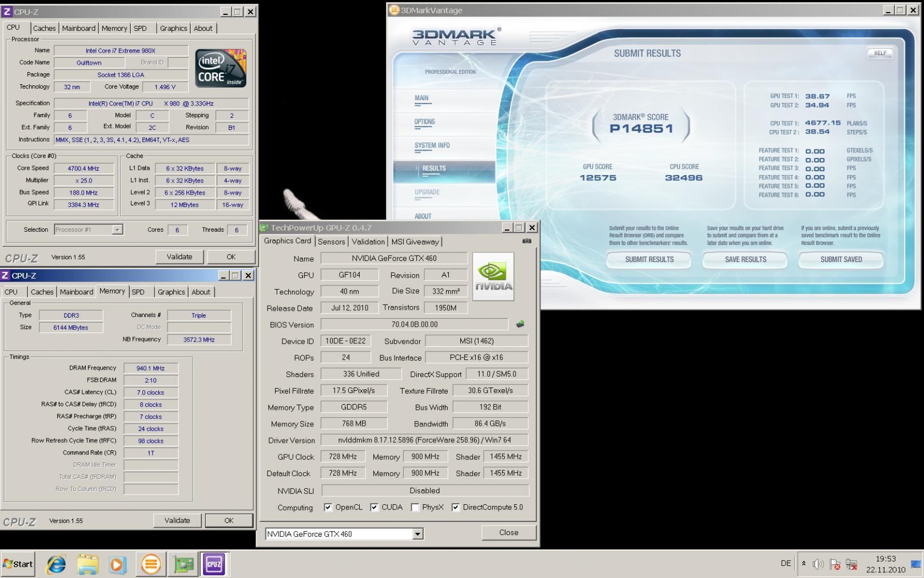Click the network tray icon with red X
The image size is (924, 578).
click(x=851, y=564)
